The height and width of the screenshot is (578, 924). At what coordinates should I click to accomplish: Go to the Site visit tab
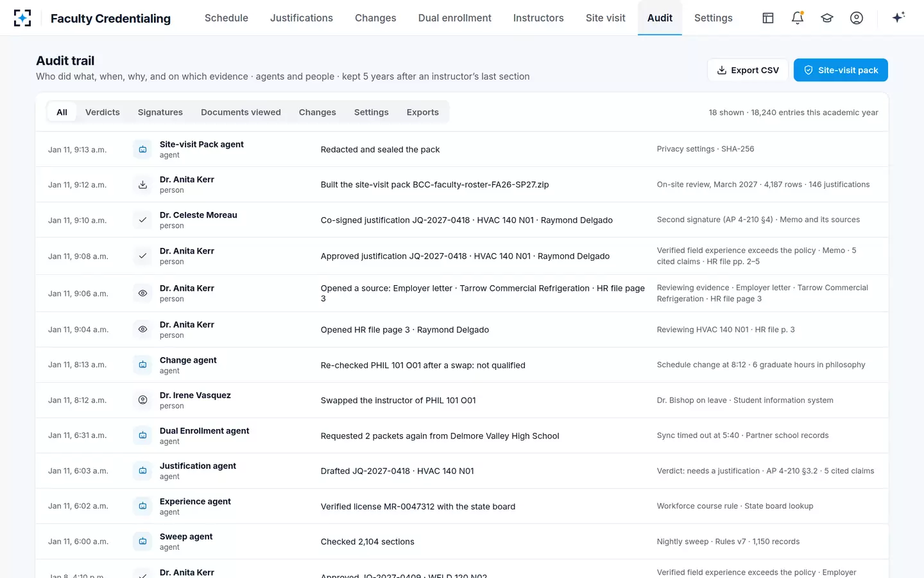pyautogui.click(x=606, y=18)
